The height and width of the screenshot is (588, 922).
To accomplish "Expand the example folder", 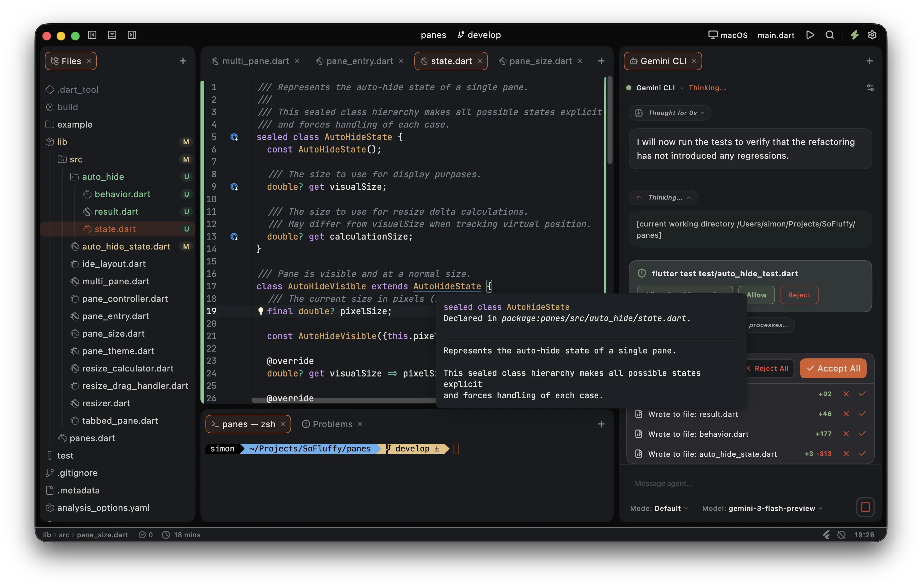I will pyautogui.click(x=118, y=124).
